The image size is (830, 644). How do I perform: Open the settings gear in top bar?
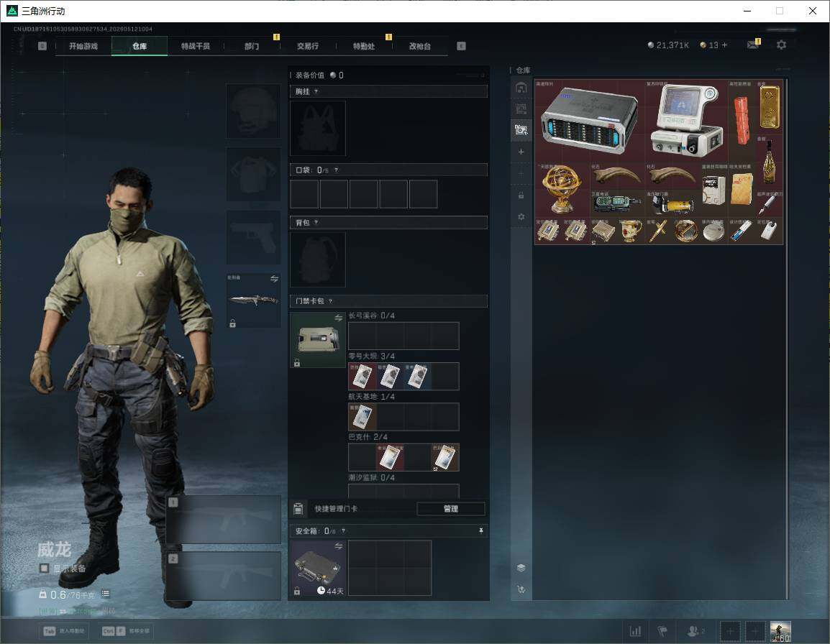781,45
